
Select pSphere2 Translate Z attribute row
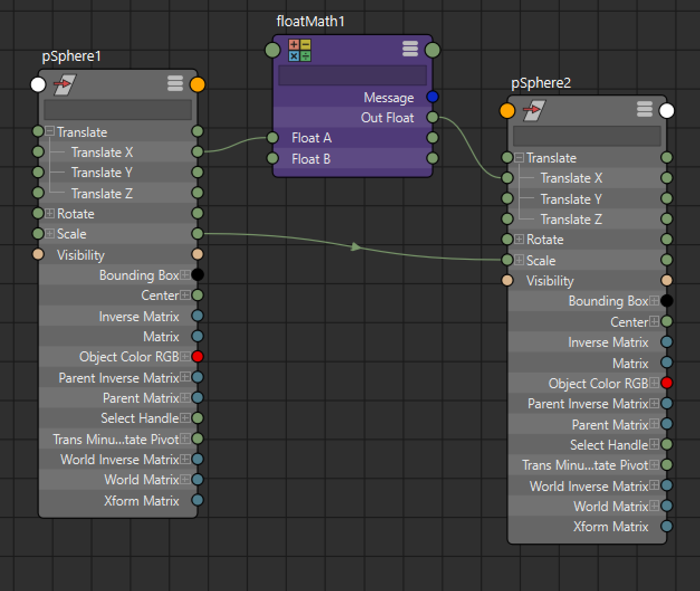point(587,219)
